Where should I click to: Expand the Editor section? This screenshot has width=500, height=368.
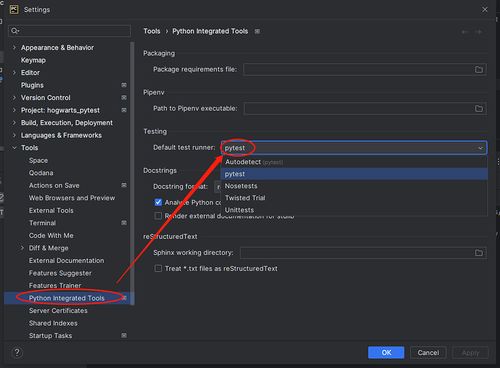(x=14, y=73)
